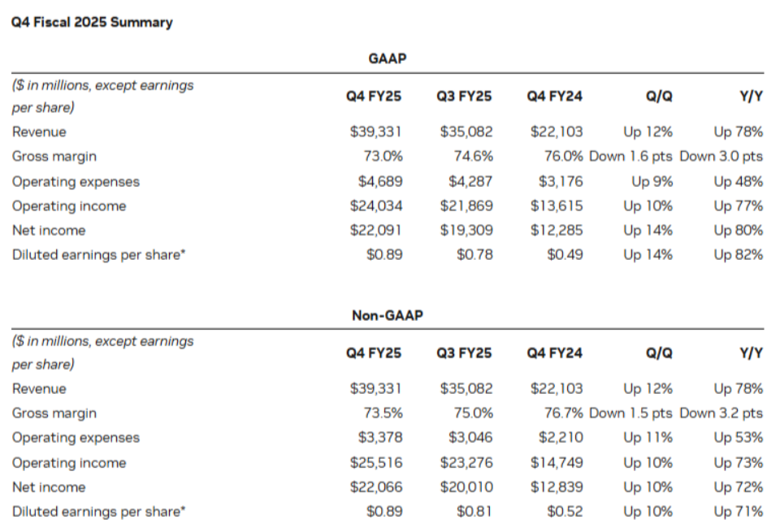This screenshot has height=532, width=767.
Task: Click the Up 82% Y/Y cell
Action: click(739, 255)
